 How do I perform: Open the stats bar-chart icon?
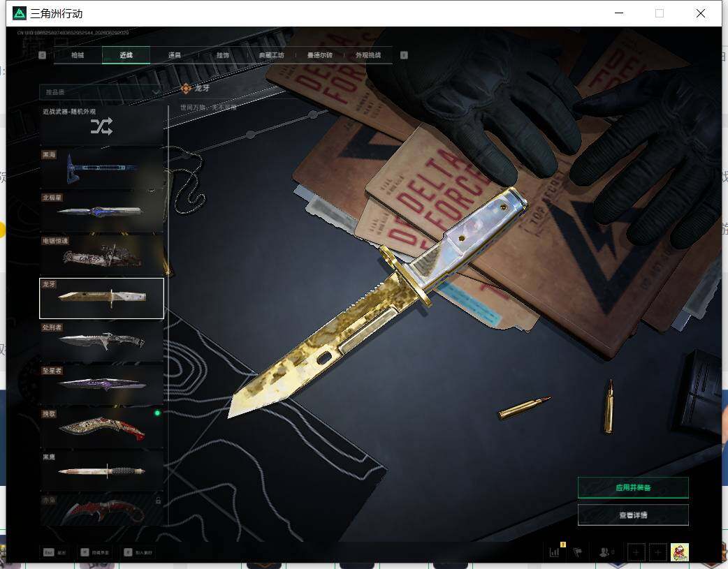pos(555,552)
